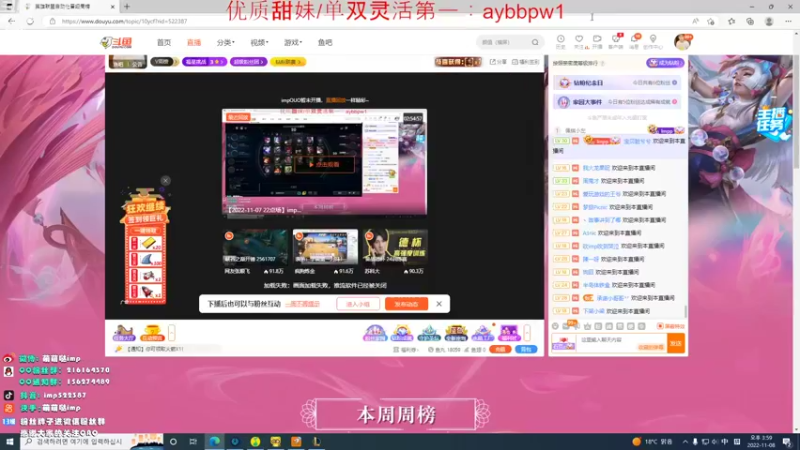Click the purple become-fan button in rank panel
The image size is (800, 450).
[x=665, y=63]
